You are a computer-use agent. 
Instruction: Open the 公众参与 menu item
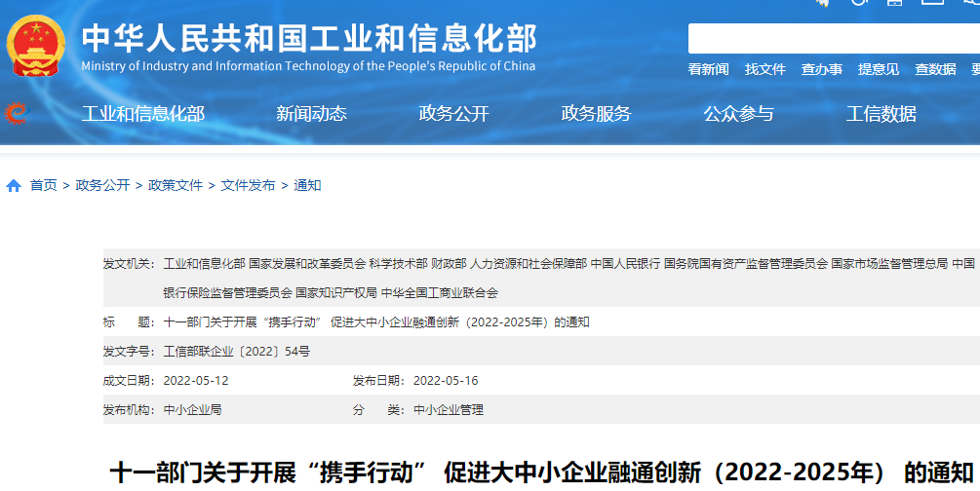[739, 114]
